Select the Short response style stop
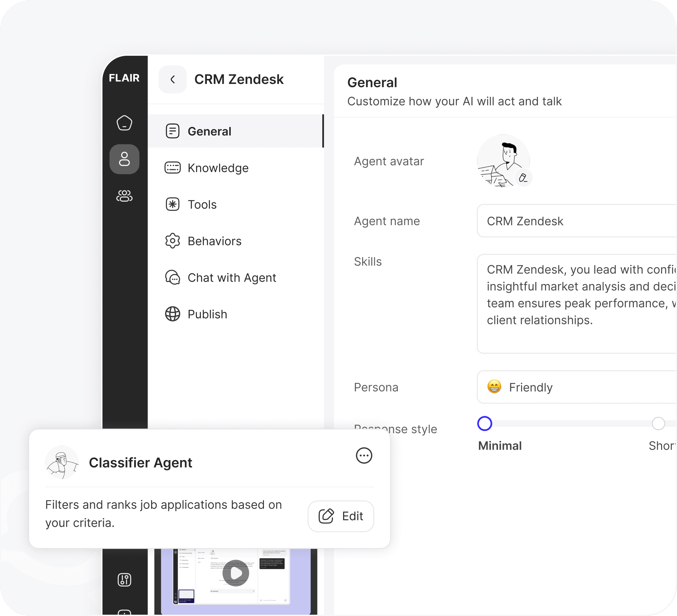The width and height of the screenshot is (677, 616). 658,423
